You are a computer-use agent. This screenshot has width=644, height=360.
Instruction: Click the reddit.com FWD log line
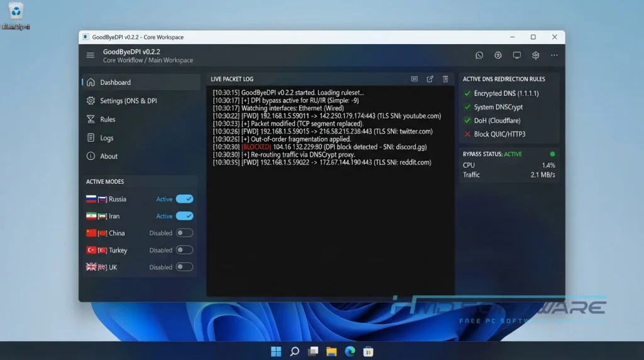click(322, 162)
